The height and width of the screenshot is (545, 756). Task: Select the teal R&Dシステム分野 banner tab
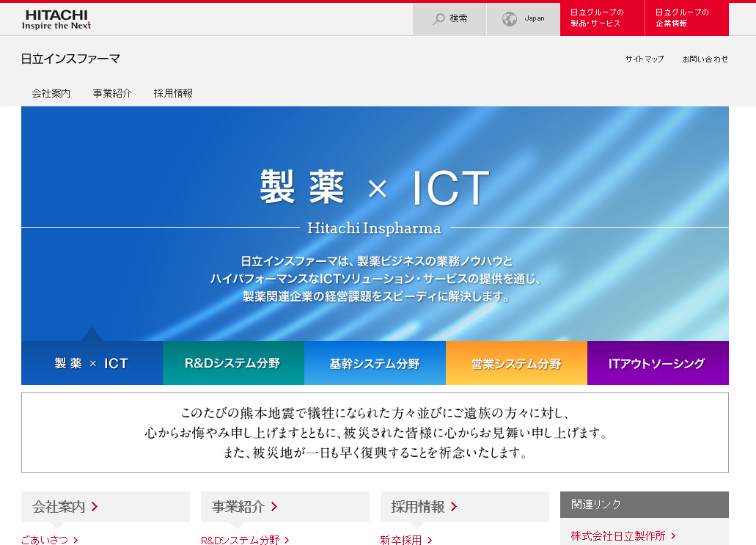click(233, 363)
